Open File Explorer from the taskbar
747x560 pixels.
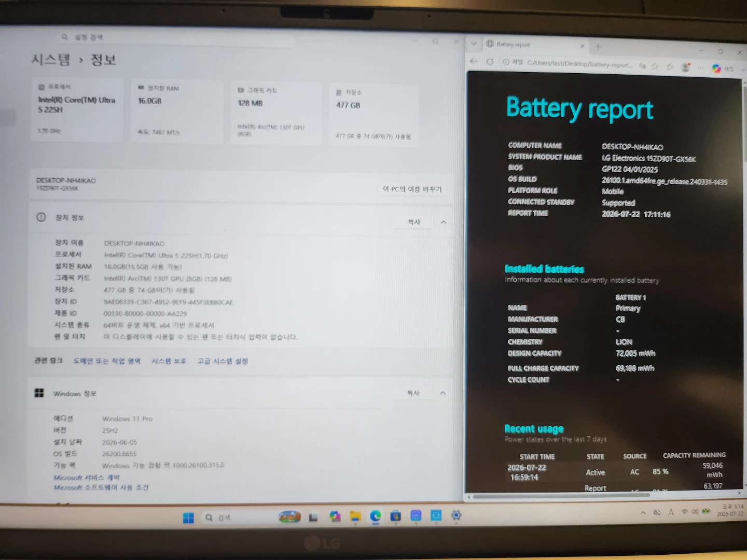click(355, 516)
